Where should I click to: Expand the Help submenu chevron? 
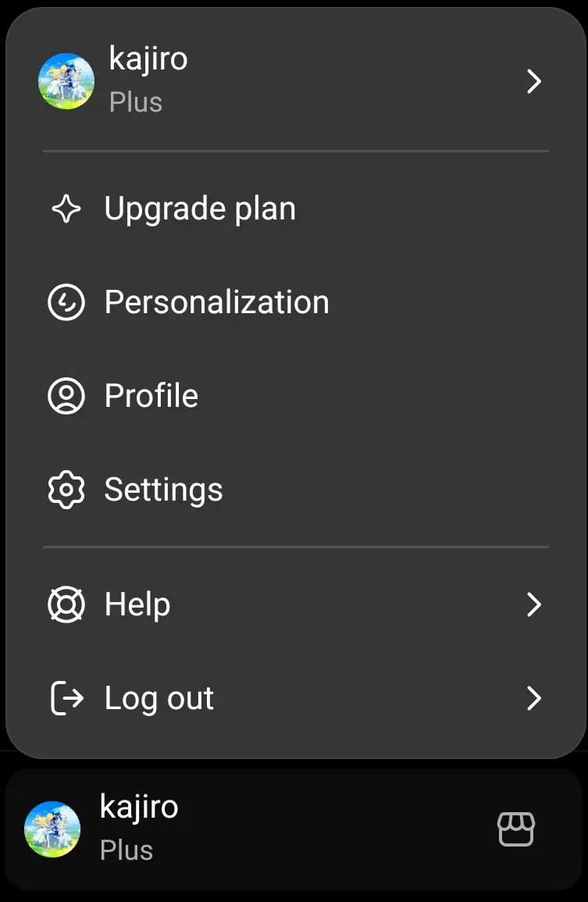coord(534,604)
